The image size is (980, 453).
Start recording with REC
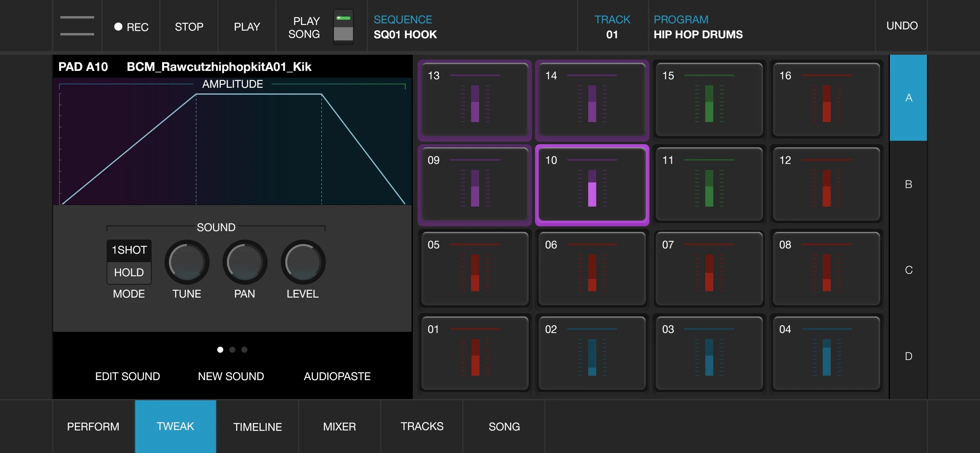pos(131,27)
